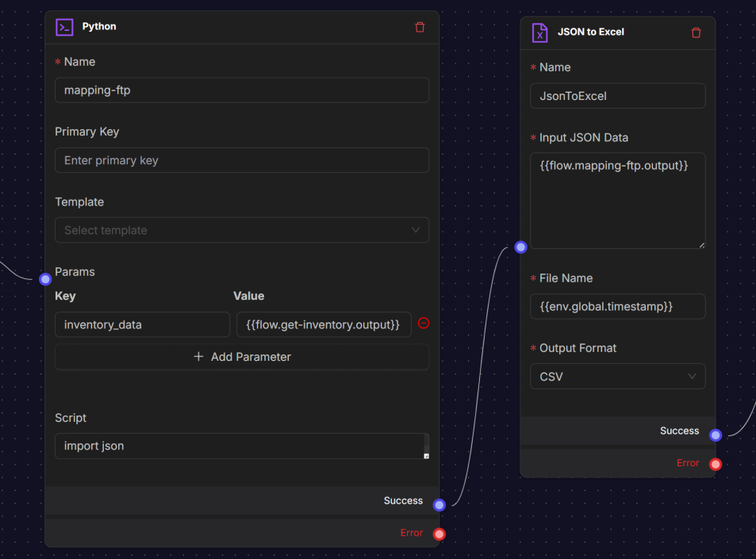Click Python node Error output port
The image size is (756, 559).
(439, 534)
